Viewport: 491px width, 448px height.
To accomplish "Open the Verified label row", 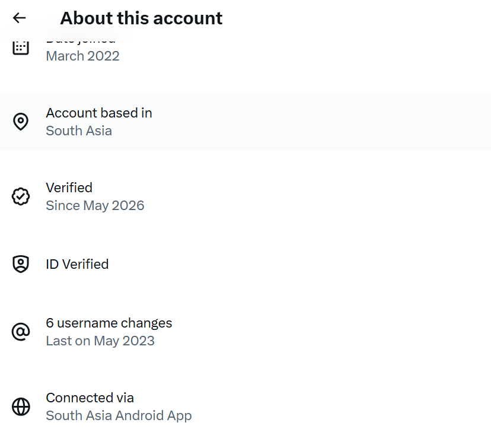I will (x=245, y=196).
